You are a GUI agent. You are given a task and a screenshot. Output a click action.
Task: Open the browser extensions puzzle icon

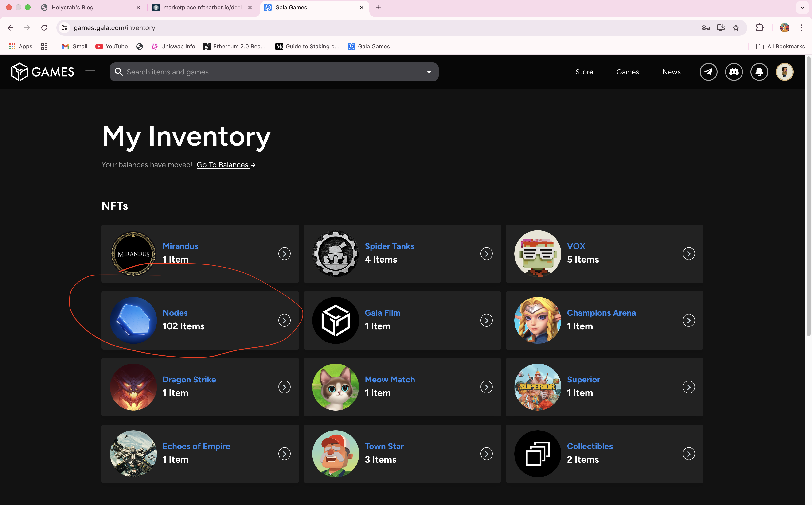760,28
